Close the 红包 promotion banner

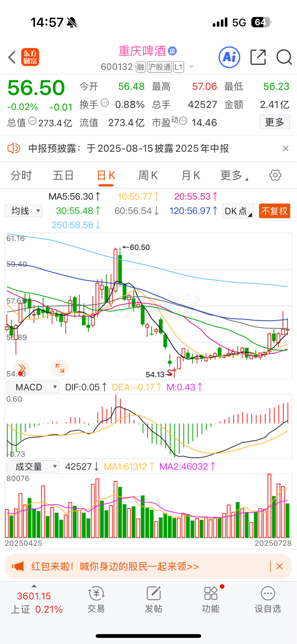point(280,566)
